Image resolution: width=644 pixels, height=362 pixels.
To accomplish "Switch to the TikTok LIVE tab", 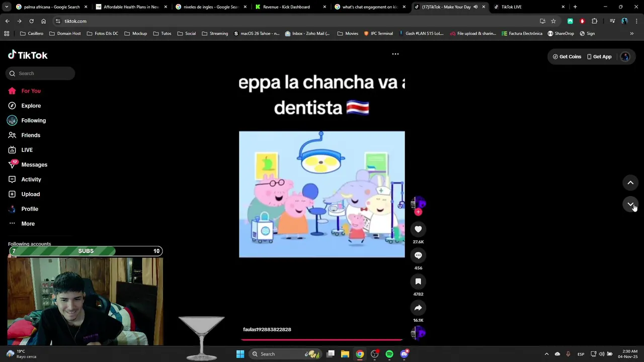I will coord(529,7).
